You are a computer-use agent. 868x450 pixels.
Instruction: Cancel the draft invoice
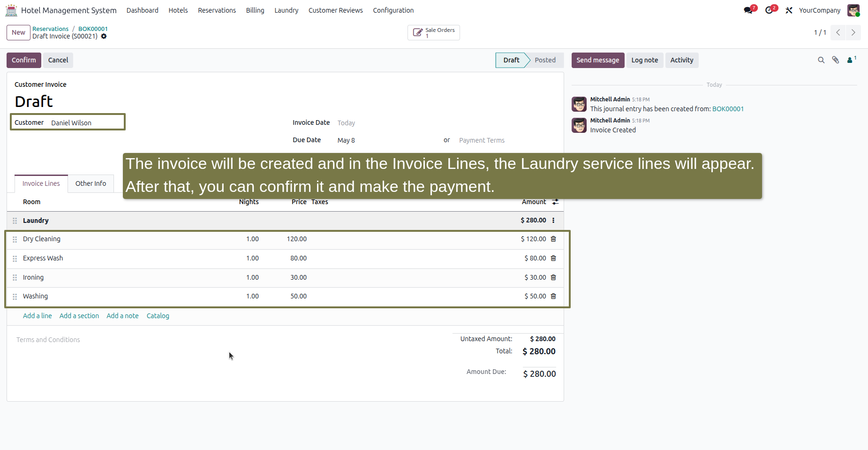coord(58,60)
